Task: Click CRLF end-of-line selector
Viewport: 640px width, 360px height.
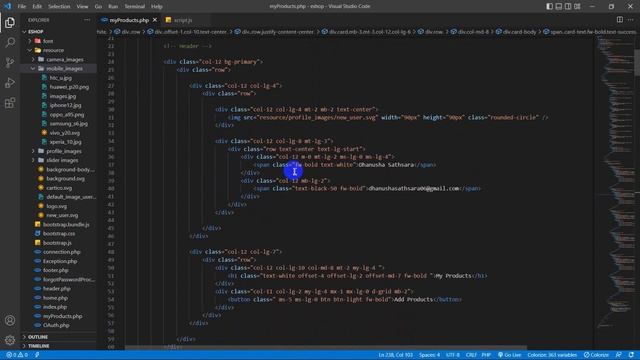Action: [471, 355]
